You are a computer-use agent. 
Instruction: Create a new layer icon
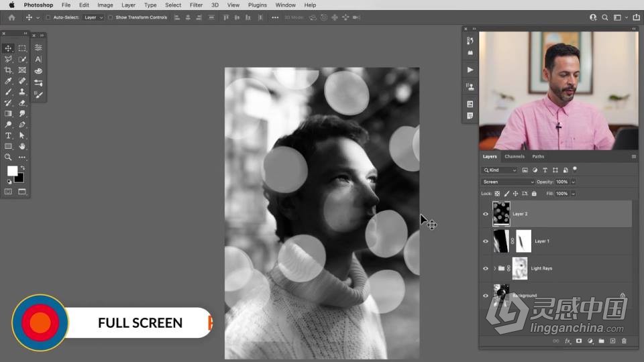click(x=612, y=341)
